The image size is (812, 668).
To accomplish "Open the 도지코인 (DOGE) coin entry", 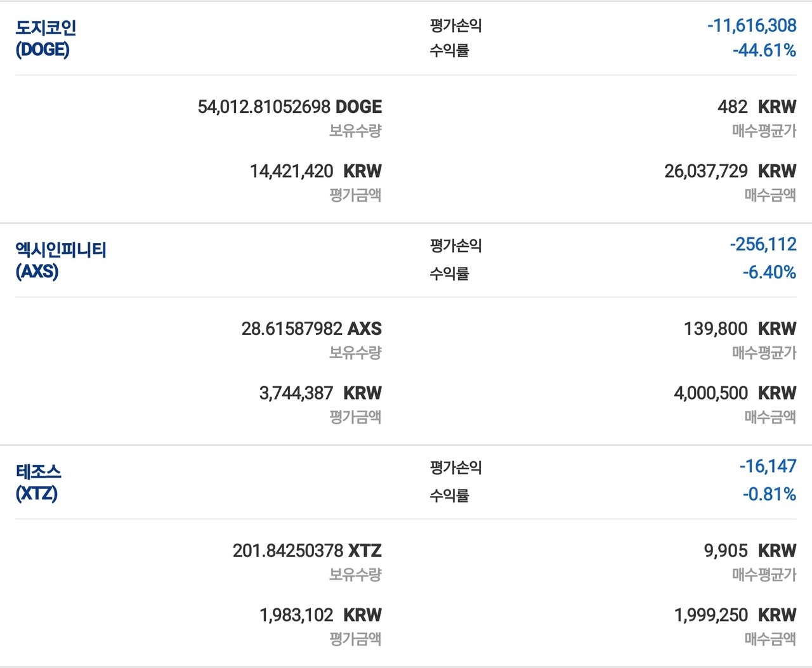I will click(x=46, y=38).
